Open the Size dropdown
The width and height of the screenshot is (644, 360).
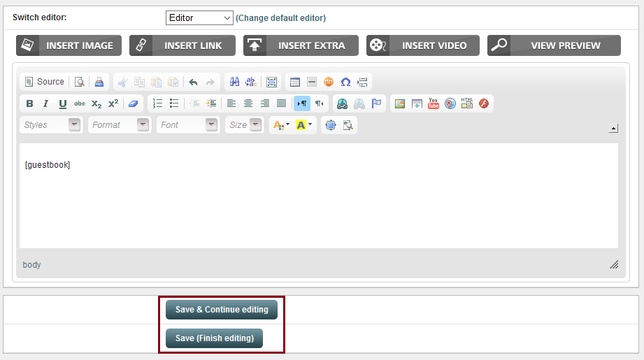[x=244, y=125]
